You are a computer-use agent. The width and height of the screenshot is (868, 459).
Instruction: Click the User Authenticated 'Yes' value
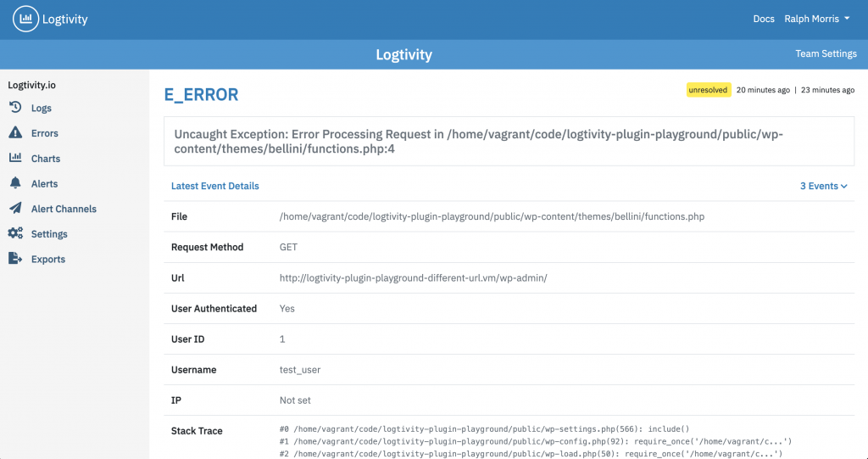coord(287,309)
